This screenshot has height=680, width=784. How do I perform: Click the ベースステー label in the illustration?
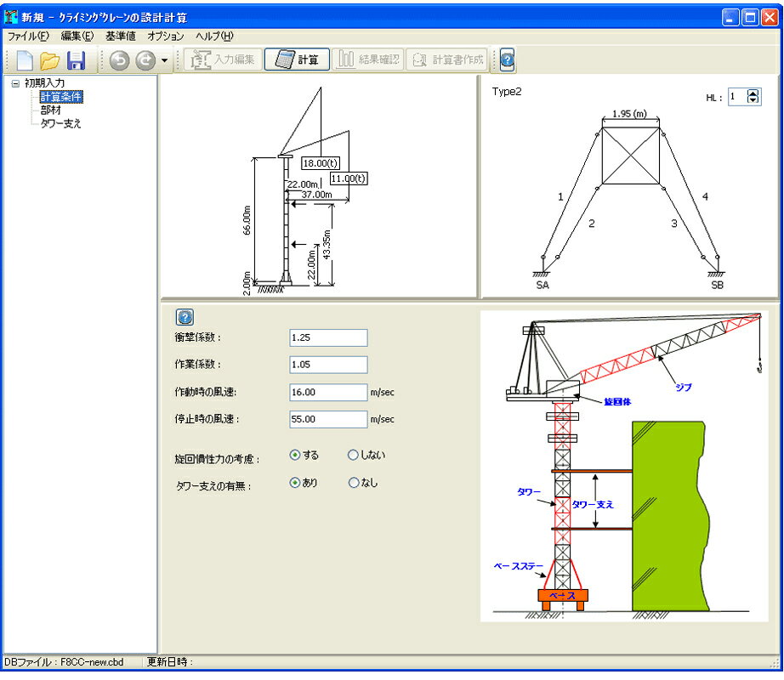519,567
